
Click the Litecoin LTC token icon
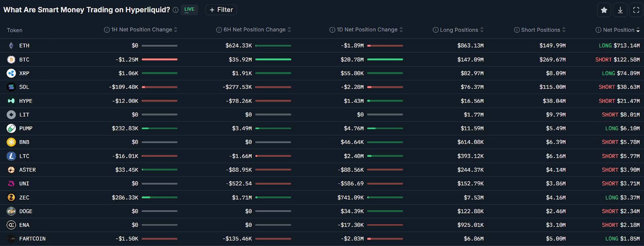[11, 156]
